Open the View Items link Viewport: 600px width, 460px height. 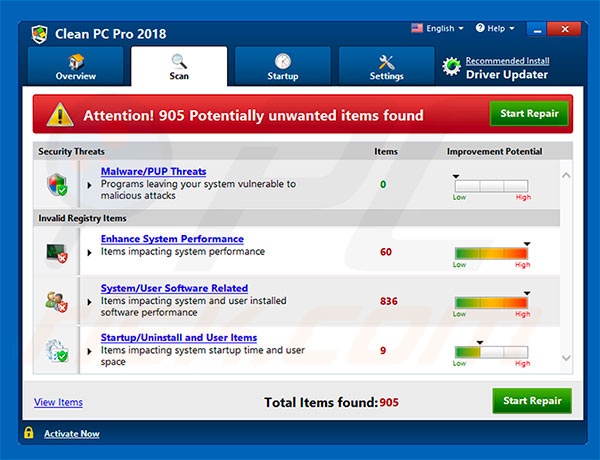point(58,402)
